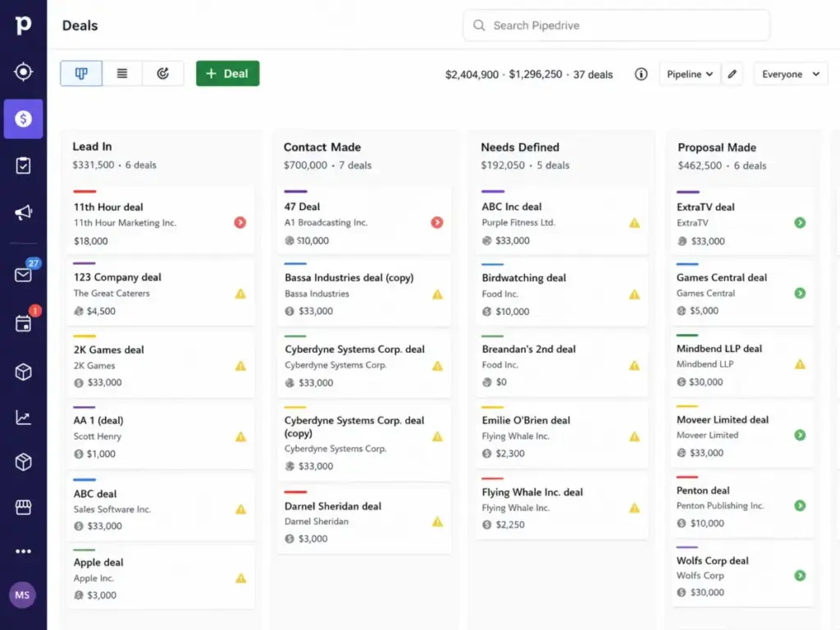Viewport: 840px width, 630px height.
Task: Click warning icon on 123 Company deal
Action: 240,294
